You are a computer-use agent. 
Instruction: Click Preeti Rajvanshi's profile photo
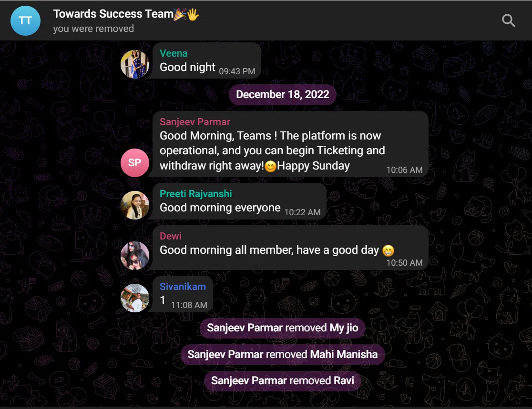135,205
